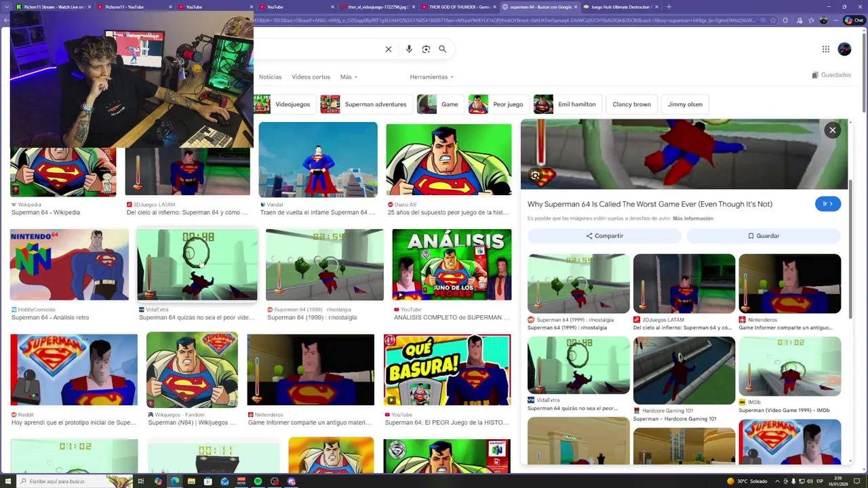Viewport: 868px width, 488px height.
Task: Share the image with Compartir
Action: [604, 236]
